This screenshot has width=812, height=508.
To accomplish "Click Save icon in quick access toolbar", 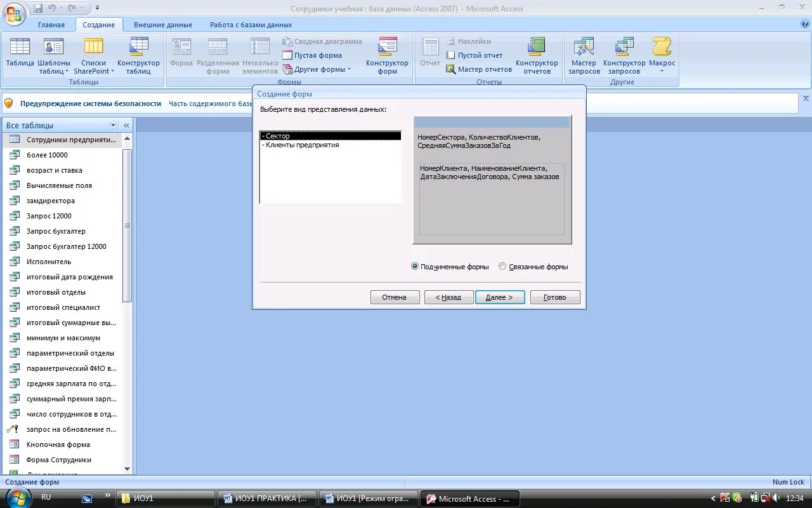I will click(x=38, y=8).
